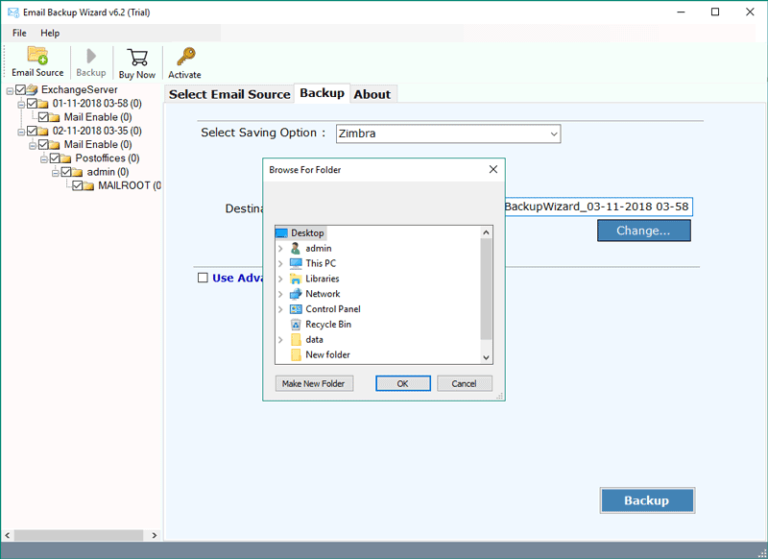Viewport: 768px width, 559px height.
Task: Toggle first Mail Enable checkbox under 01-11-2018
Action: 43,117
